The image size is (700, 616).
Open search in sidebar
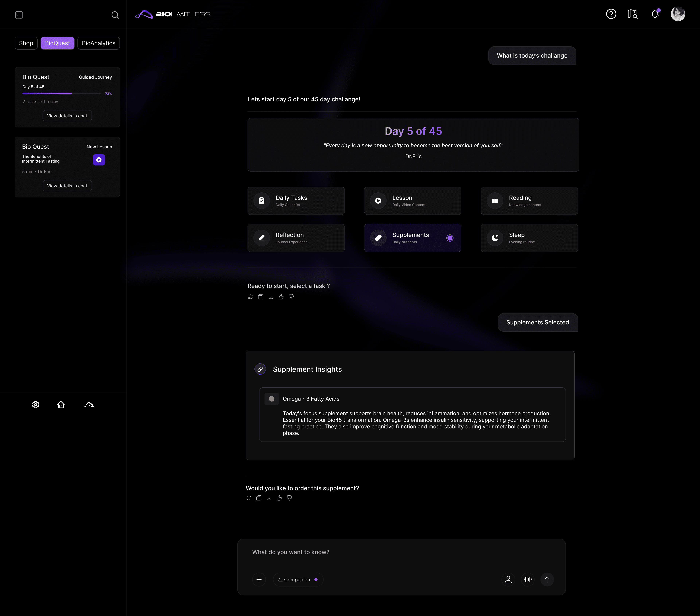[x=115, y=15]
